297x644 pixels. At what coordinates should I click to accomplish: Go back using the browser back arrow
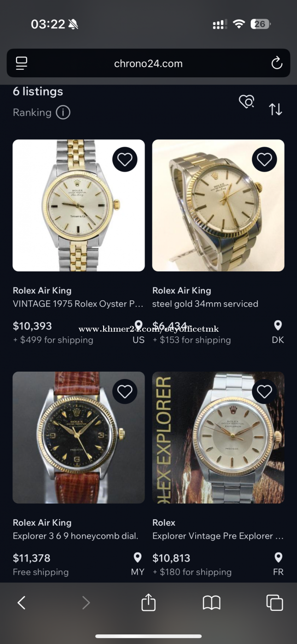pyautogui.click(x=21, y=603)
